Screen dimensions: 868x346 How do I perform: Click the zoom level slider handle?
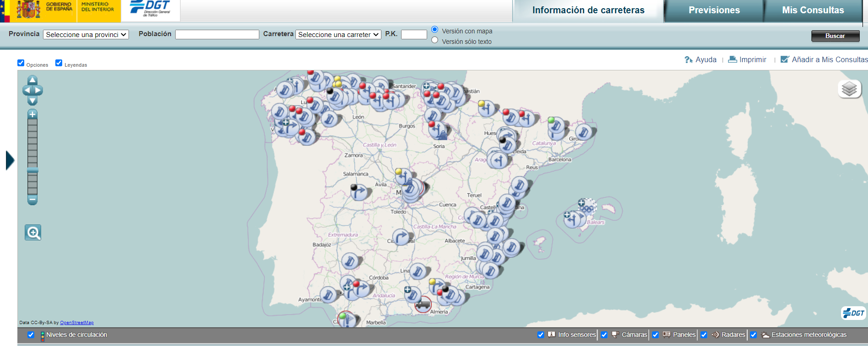32,170
